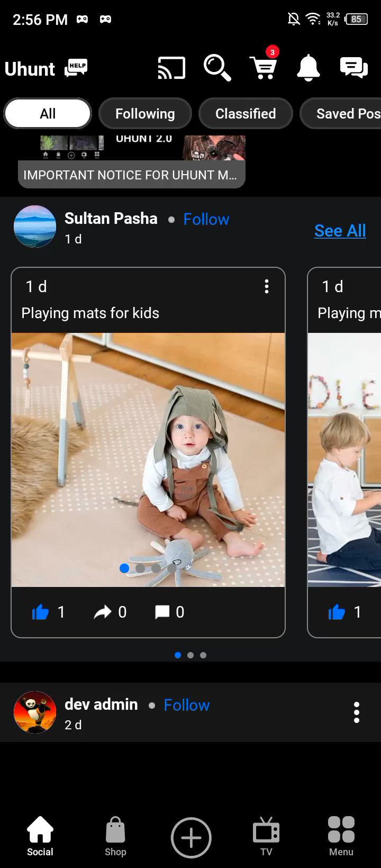Open search with magnifier icon

(217, 68)
